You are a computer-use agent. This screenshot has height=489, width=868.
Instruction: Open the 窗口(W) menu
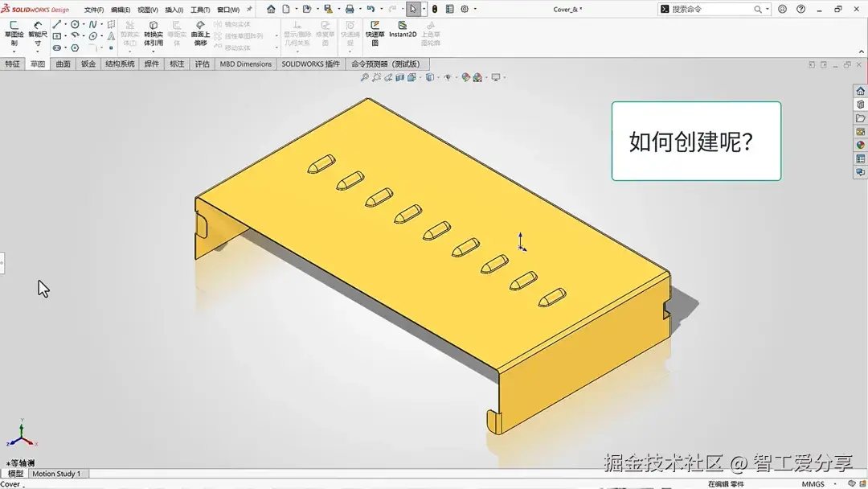(x=228, y=10)
